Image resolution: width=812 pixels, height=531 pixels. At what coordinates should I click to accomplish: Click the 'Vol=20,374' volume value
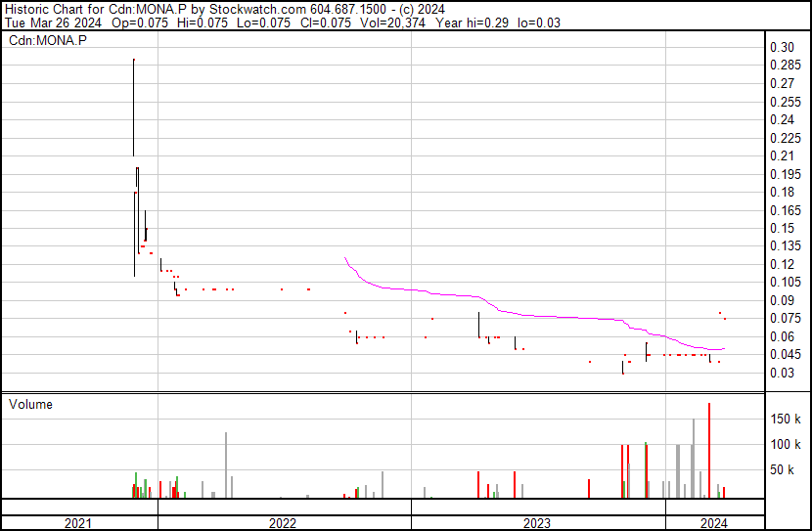(392, 22)
